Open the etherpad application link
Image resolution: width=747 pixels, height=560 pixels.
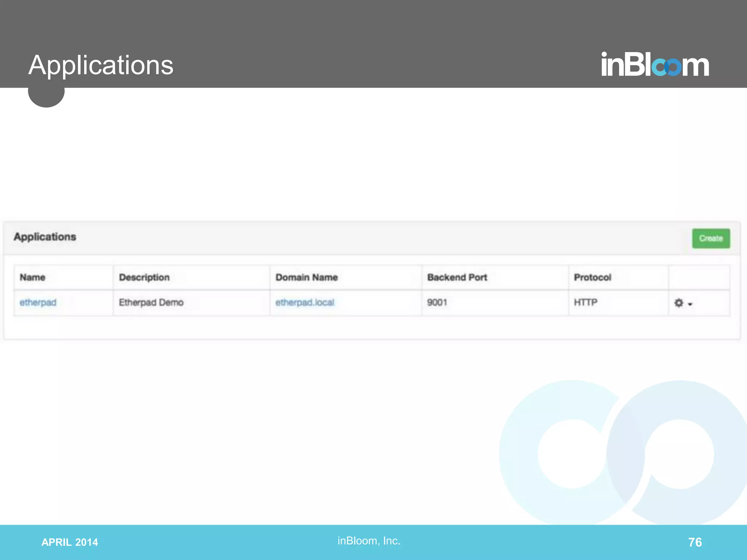(38, 302)
